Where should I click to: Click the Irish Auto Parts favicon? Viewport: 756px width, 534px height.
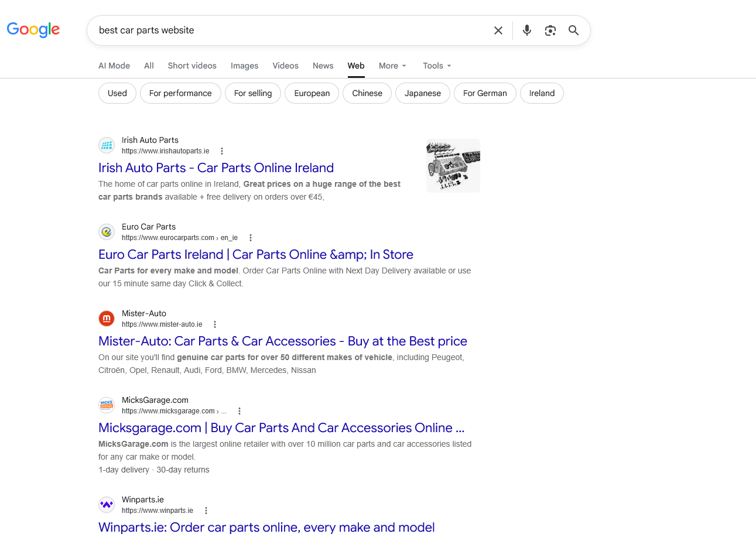click(107, 145)
